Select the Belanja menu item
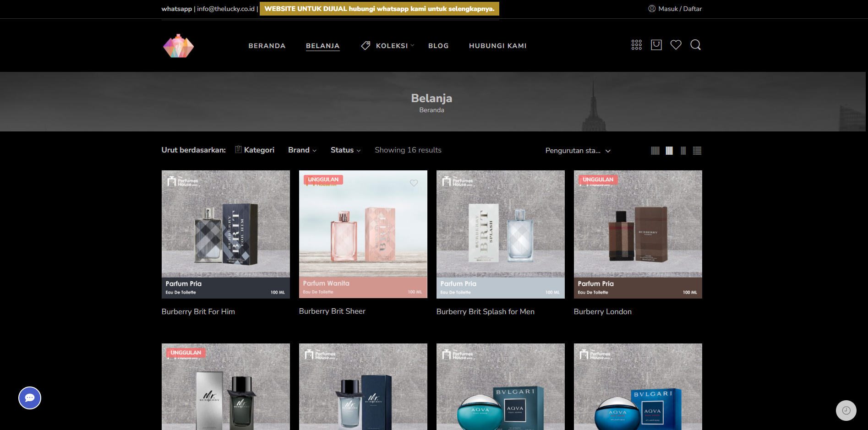Viewport: 868px width, 430px height. (323, 46)
